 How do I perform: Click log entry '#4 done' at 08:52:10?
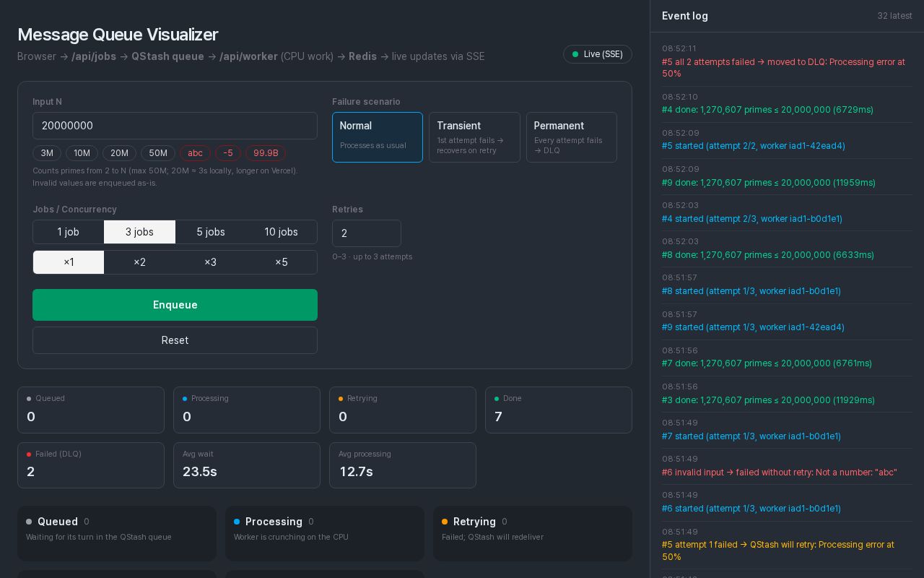[787, 104]
